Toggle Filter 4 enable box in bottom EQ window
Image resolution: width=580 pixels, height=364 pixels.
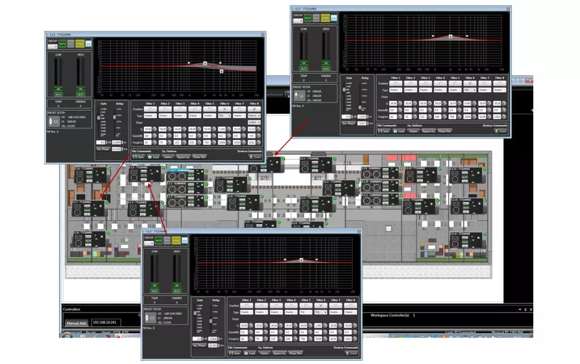291,306
